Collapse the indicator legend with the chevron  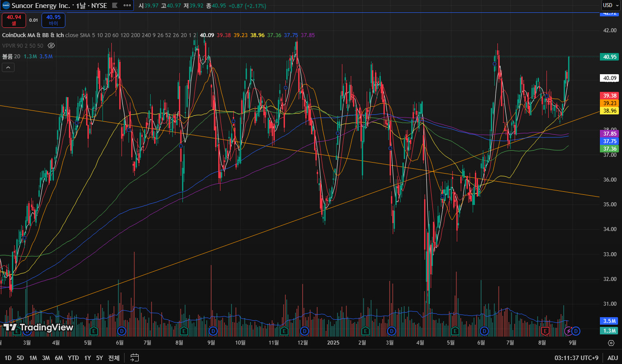pyautogui.click(x=8, y=67)
